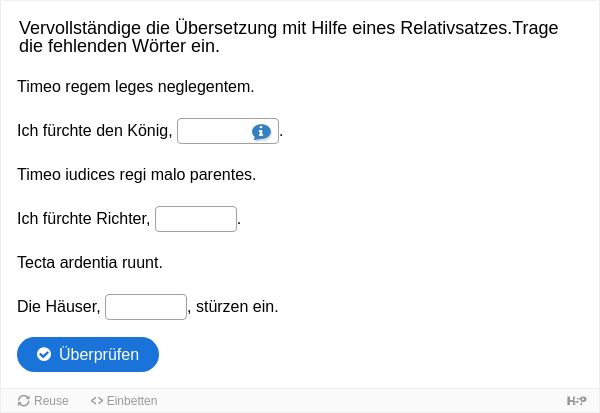Click the sentence 'Tecta ardentia ruunt.'
600x413 pixels.
click(90, 263)
